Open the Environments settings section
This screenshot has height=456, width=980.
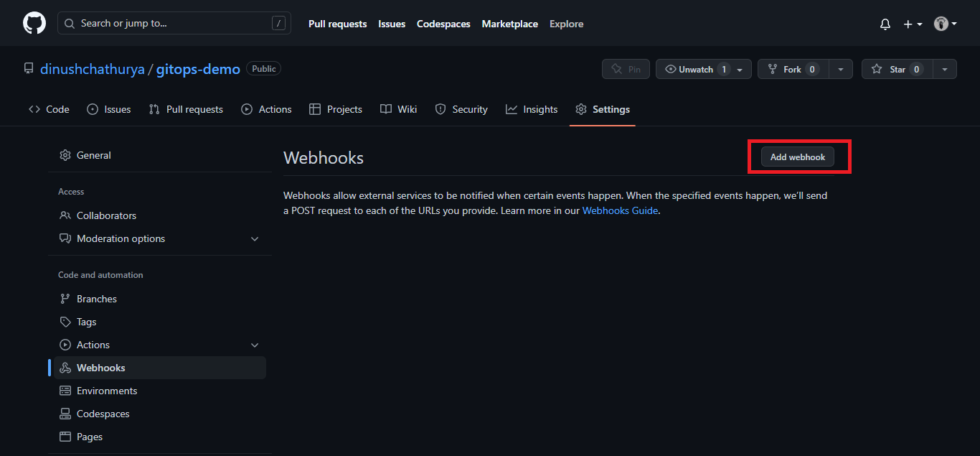point(107,390)
